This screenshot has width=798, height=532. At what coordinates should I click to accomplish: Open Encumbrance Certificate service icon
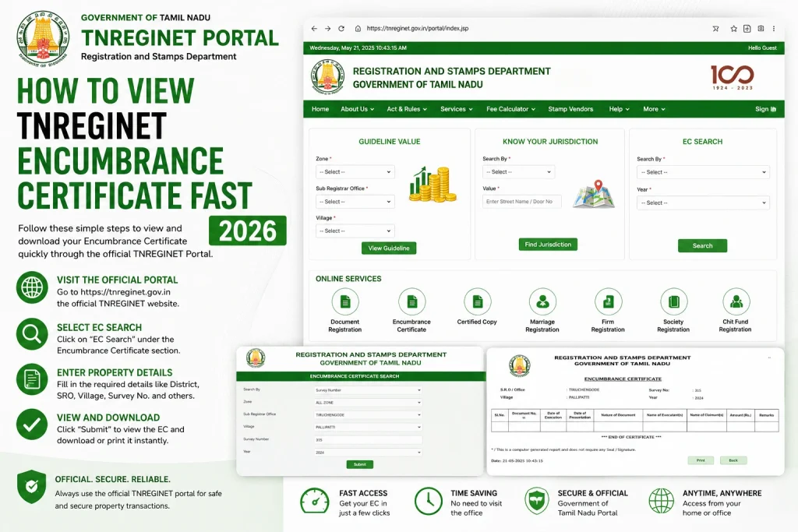pos(411,301)
